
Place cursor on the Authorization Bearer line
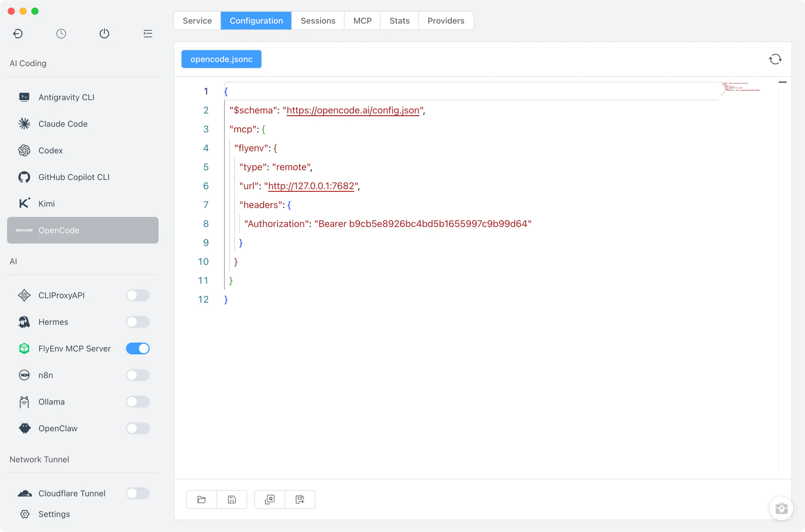[388, 224]
